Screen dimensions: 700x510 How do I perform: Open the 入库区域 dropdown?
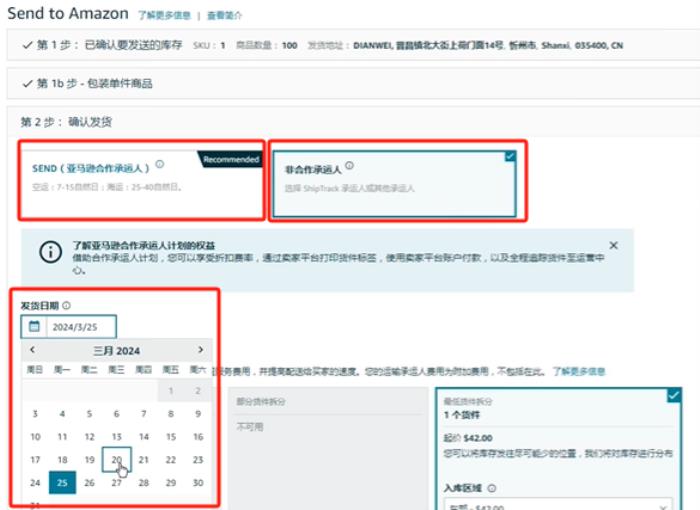[x=560, y=505]
